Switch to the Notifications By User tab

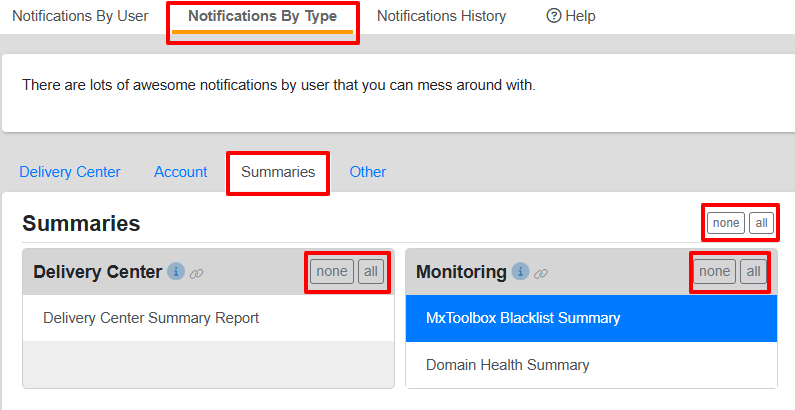[x=80, y=16]
